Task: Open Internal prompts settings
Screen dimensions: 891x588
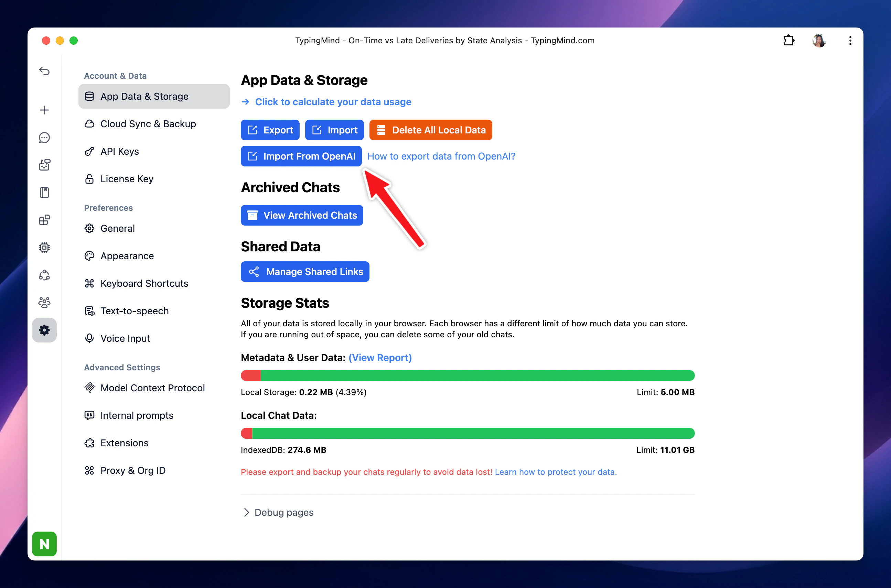Action: pos(154,415)
